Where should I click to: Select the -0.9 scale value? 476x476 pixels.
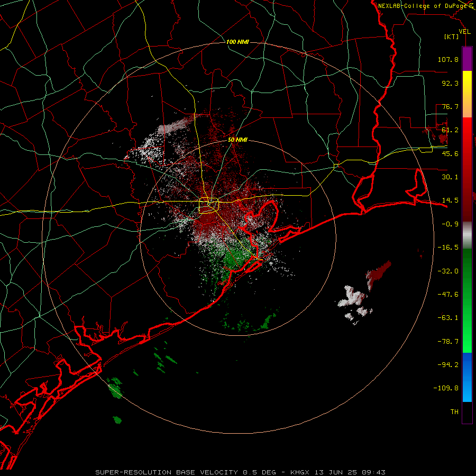(x=450, y=224)
